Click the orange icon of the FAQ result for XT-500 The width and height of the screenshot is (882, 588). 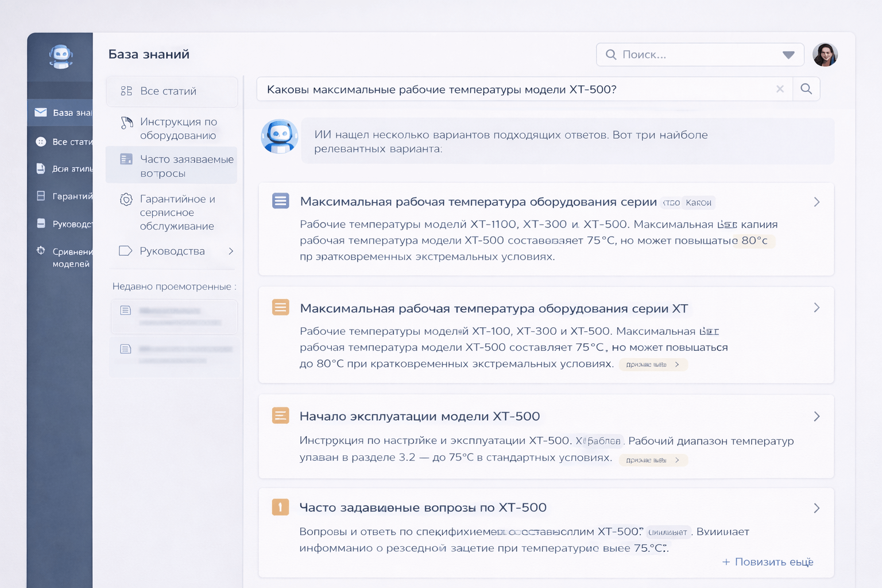280,507
